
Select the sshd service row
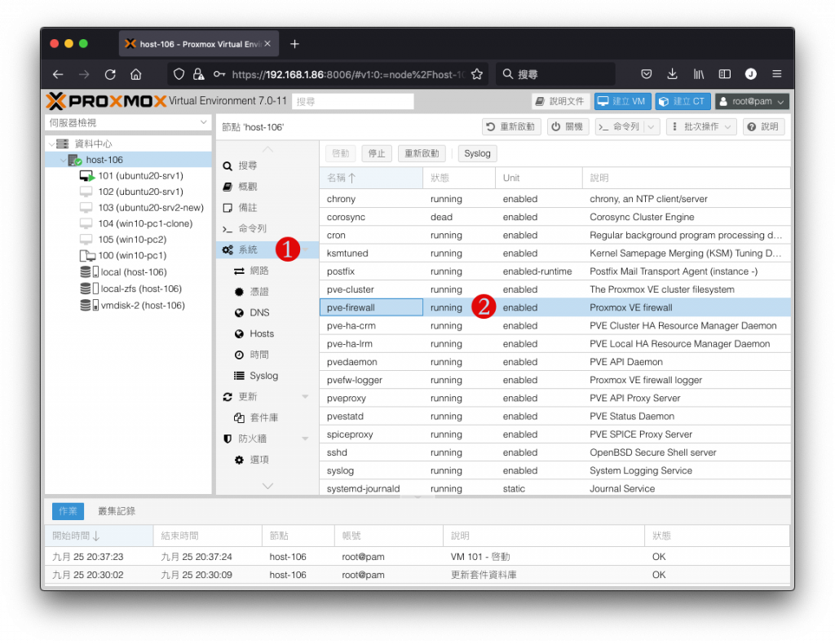pos(554,452)
